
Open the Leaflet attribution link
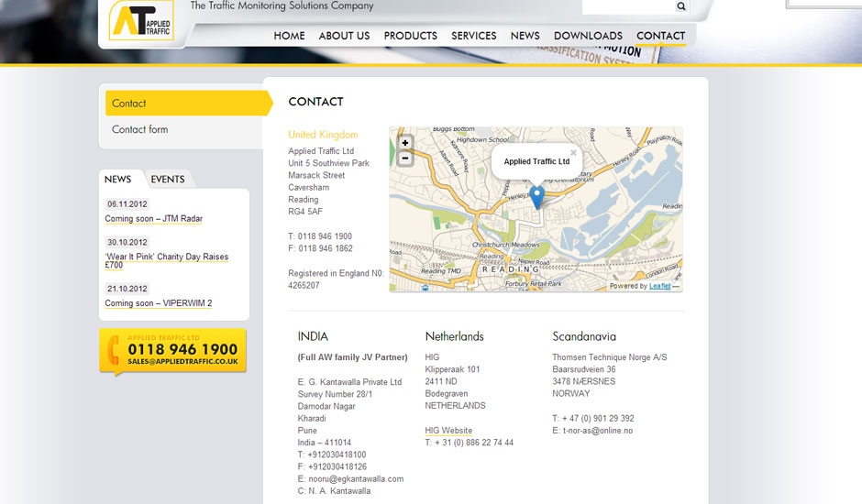pyautogui.click(x=659, y=286)
